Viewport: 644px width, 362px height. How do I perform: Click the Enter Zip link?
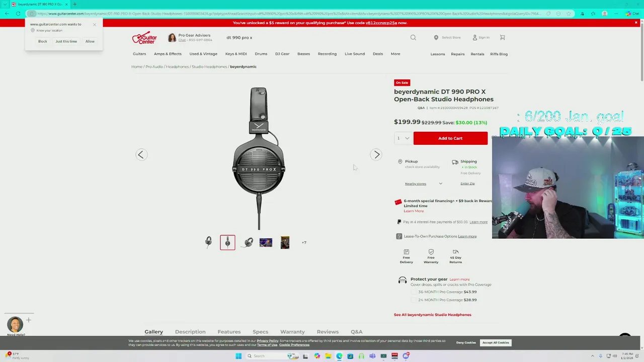click(x=467, y=184)
